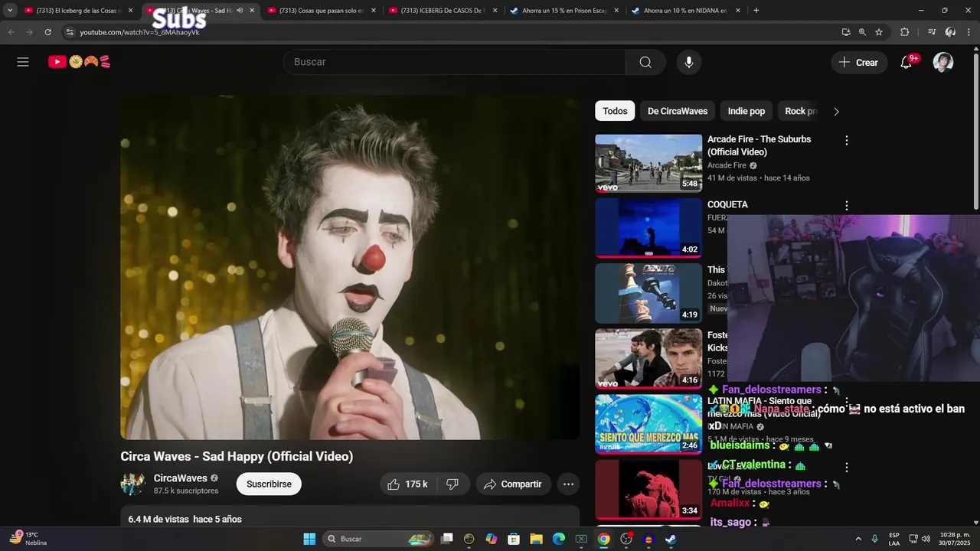Open Chrome extensions puzzle icon

[x=905, y=32]
